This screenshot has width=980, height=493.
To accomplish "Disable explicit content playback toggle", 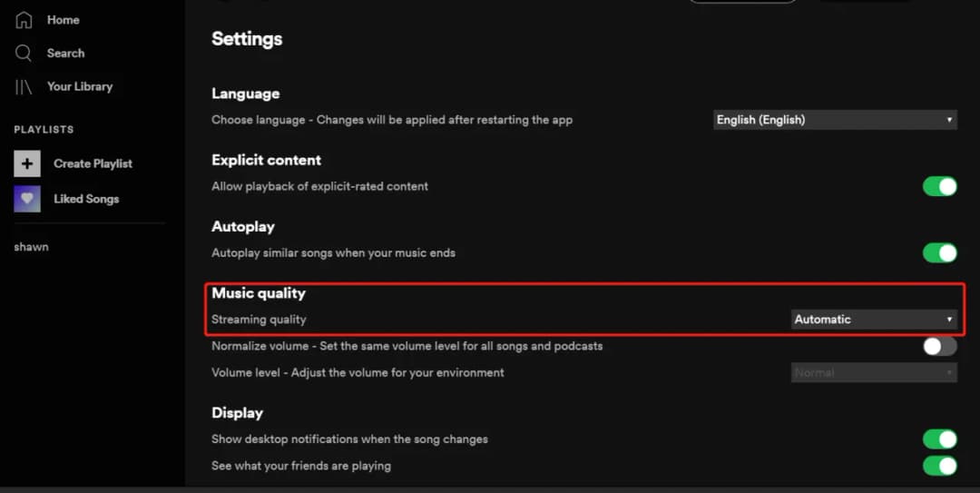I will pos(939,186).
